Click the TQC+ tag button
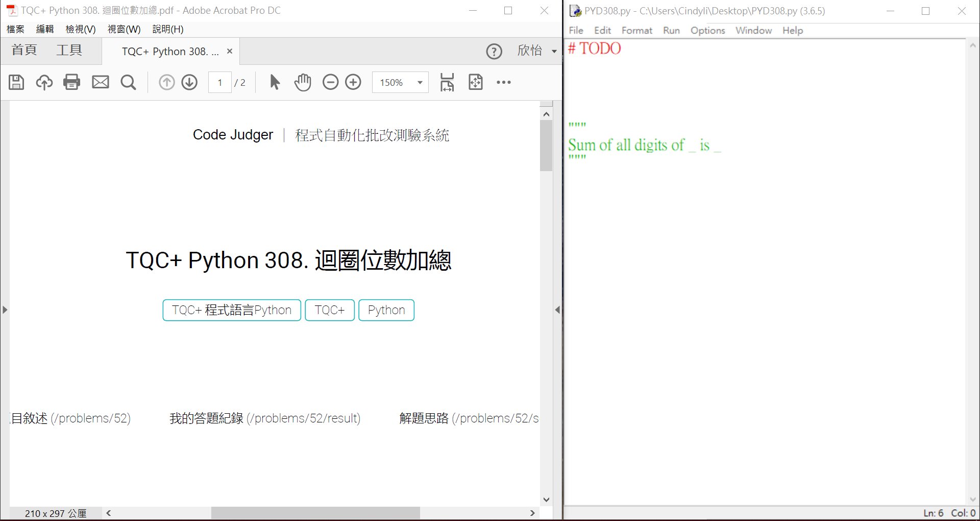The height and width of the screenshot is (521, 980). [x=330, y=310]
